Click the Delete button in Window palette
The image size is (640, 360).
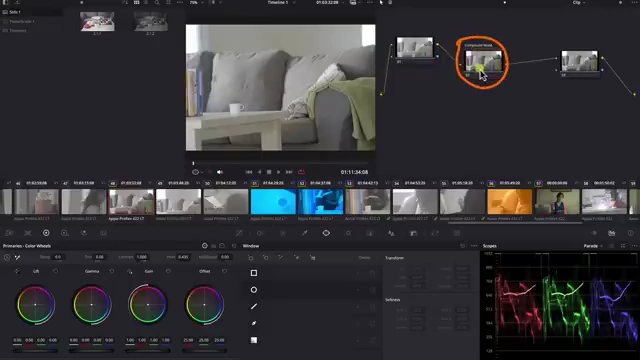pyautogui.click(x=364, y=258)
